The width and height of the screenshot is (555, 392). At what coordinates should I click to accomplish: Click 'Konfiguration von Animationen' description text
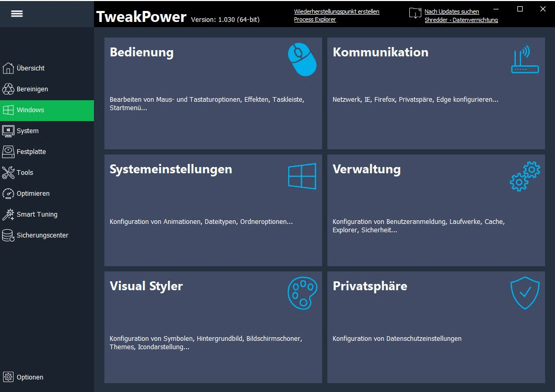coord(201,222)
